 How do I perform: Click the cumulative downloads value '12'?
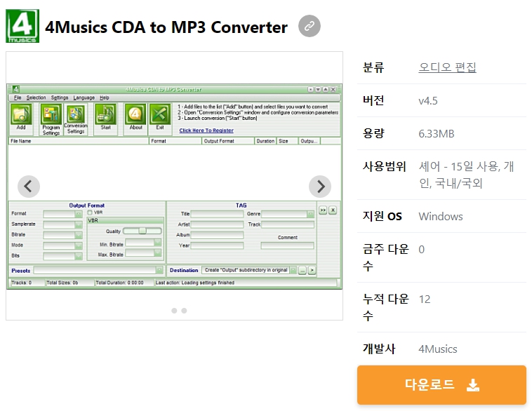click(425, 299)
